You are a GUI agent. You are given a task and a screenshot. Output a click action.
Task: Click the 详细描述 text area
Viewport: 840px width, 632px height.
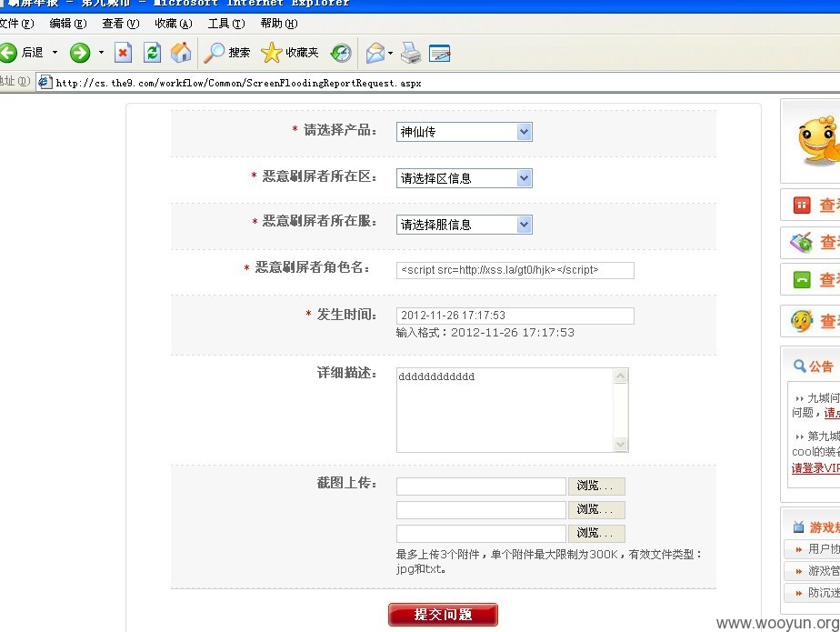512,410
